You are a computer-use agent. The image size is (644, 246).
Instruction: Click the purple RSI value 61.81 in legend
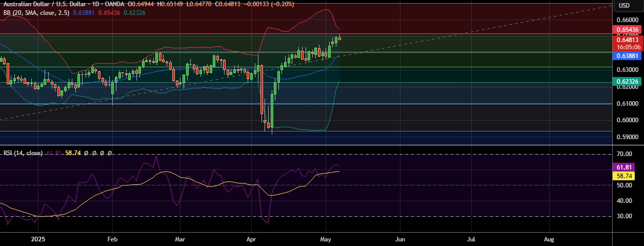pyautogui.click(x=54, y=153)
